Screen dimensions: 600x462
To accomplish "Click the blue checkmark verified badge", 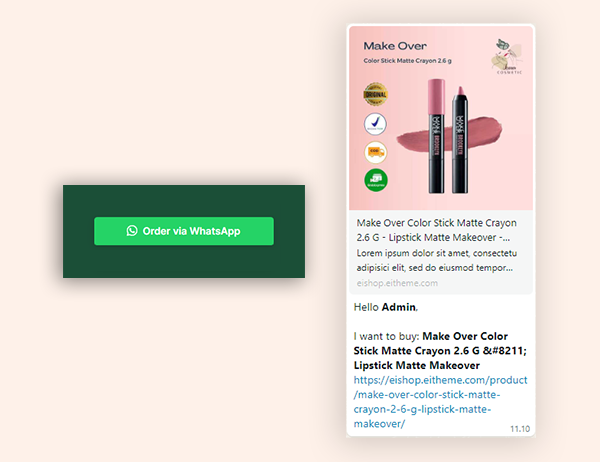I will click(375, 124).
